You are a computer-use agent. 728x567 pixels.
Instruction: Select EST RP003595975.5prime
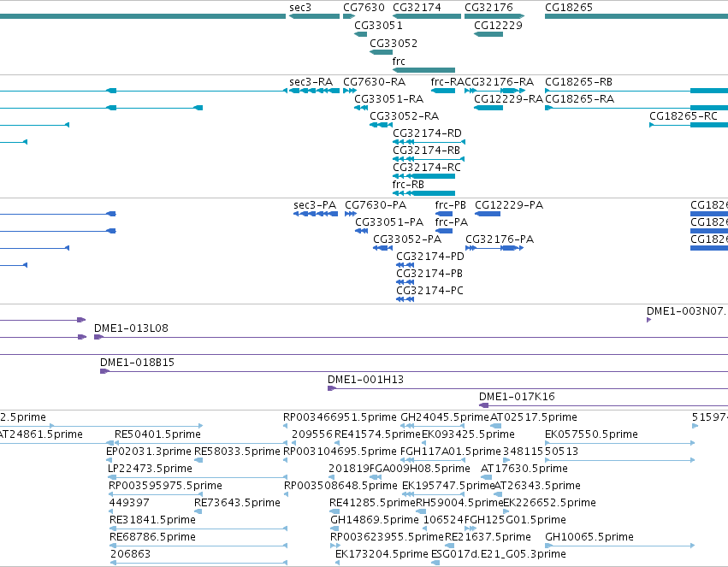click(156, 494)
